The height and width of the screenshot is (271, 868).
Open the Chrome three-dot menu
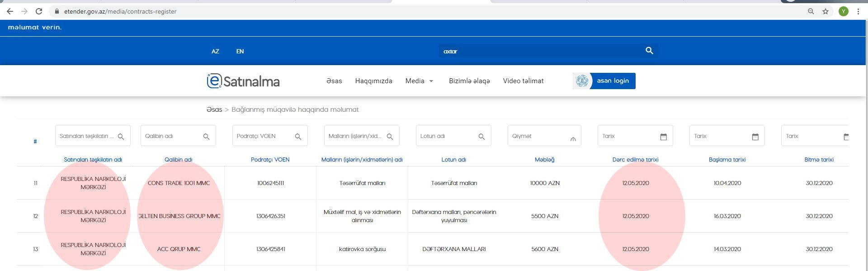click(858, 11)
